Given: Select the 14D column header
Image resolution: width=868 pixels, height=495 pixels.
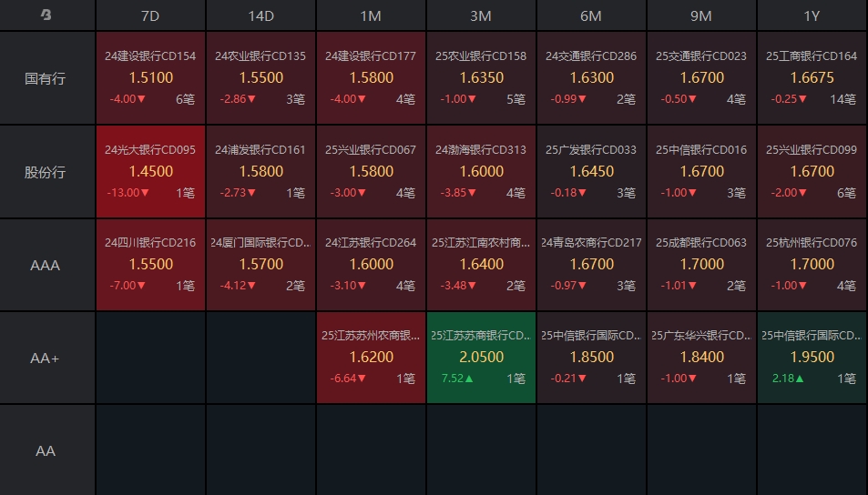Looking at the screenshot, I should pyautogui.click(x=260, y=15).
